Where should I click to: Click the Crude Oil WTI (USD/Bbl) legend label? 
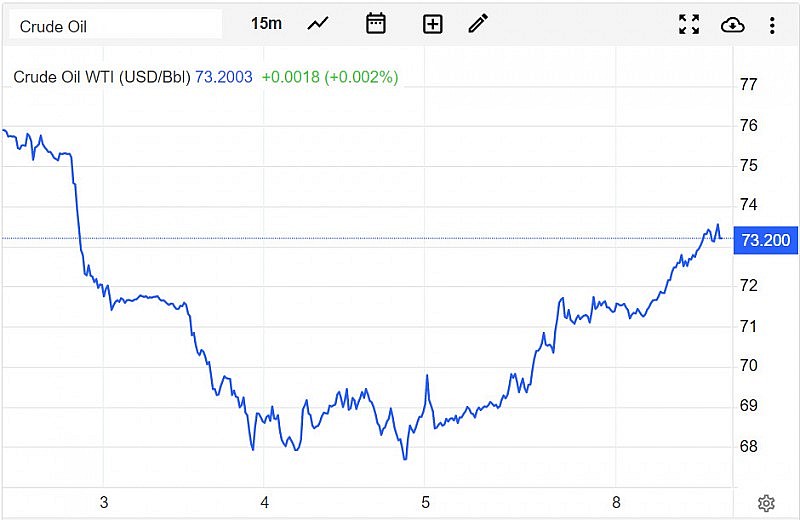(101, 77)
